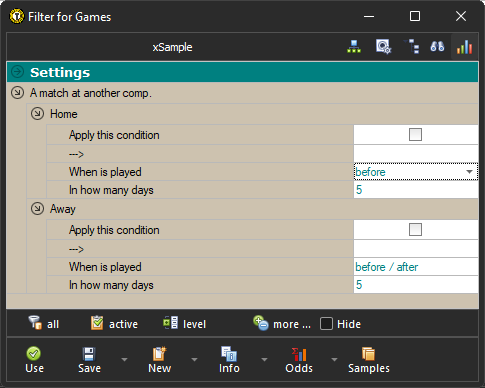Collapse the Settings header arrow icon
485x388 pixels.
[17, 72]
